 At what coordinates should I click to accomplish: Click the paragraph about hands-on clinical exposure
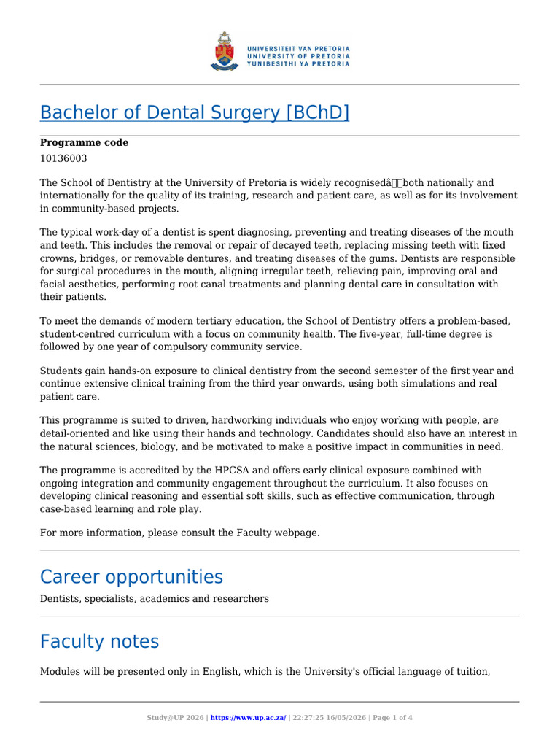[277, 384]
